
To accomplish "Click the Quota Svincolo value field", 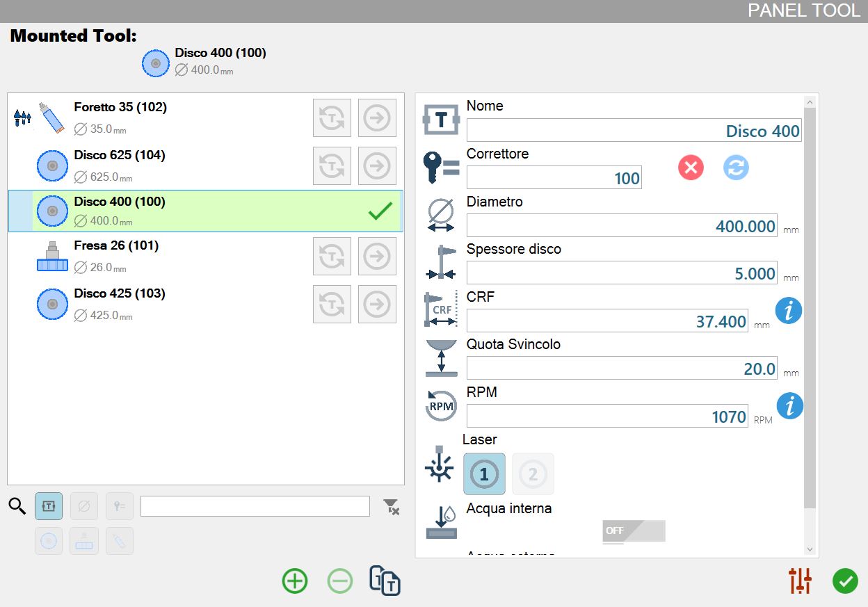I will pos(622,368).
